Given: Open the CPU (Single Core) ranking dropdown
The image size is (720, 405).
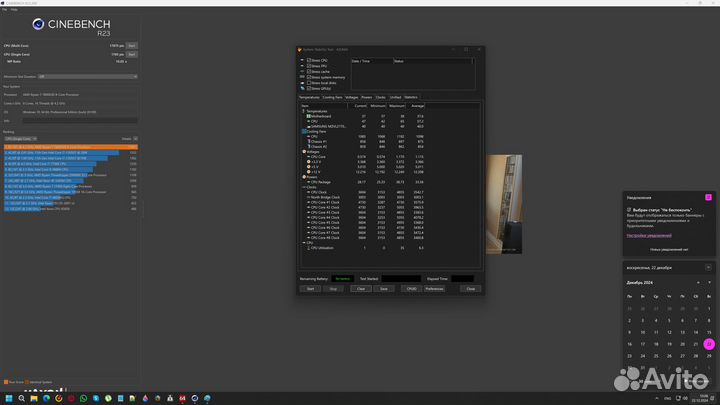Looking at the screenshot, I should click(x=20, y=139).
